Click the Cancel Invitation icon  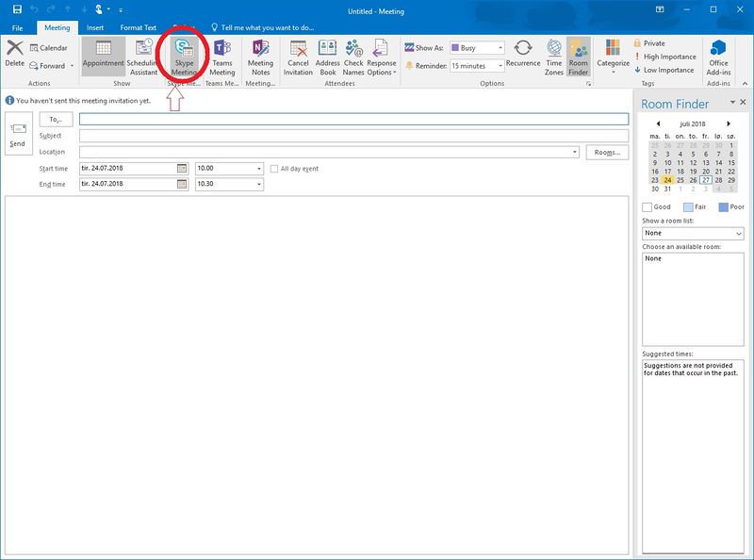298,56
